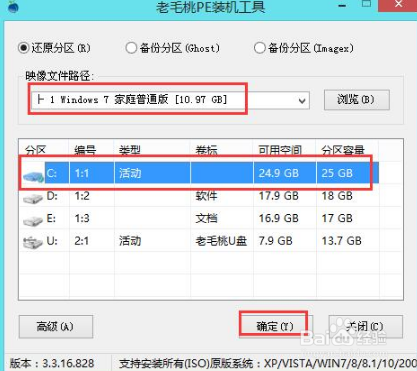
Task: Click the 卷标 column header
Action: (x=222, y=150)
